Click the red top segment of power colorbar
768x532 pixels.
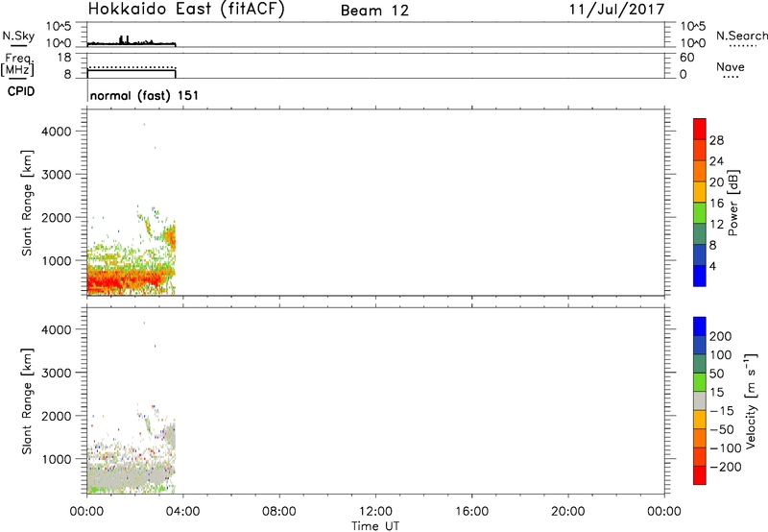pos(700,129)
